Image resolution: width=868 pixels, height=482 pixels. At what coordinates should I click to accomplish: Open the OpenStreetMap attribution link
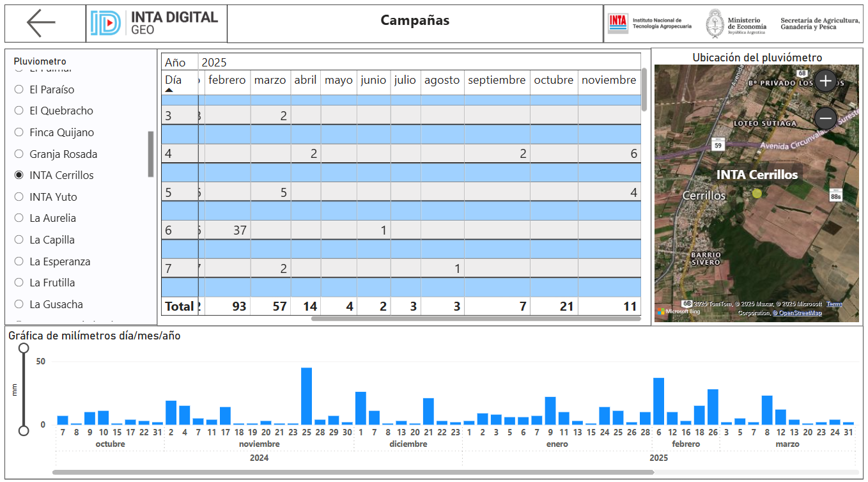point(798,313)
